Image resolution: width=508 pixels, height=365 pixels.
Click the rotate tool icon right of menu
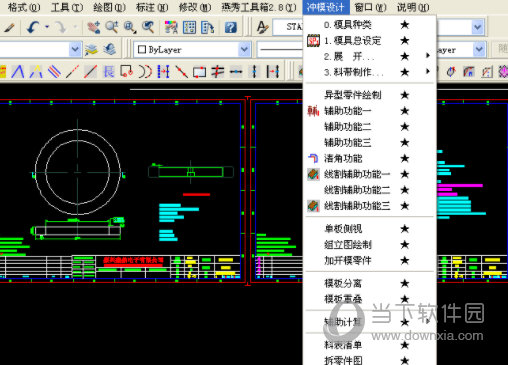[451, 71]
